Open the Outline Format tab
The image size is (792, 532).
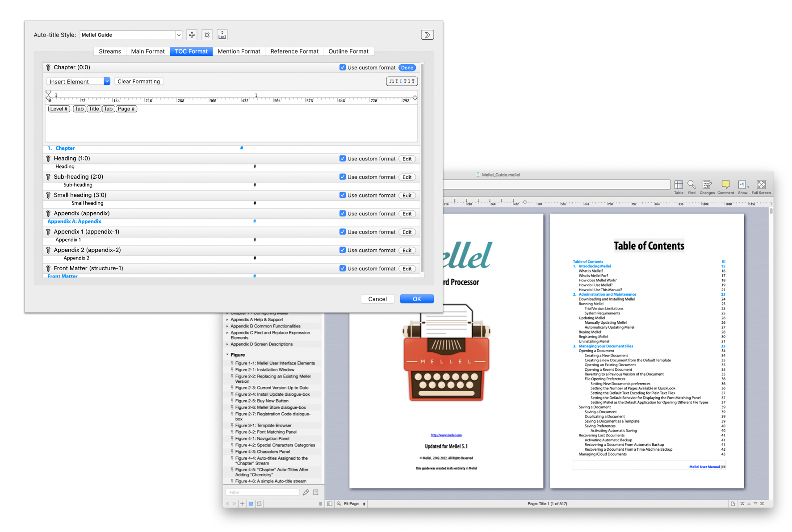coord(348,51)
